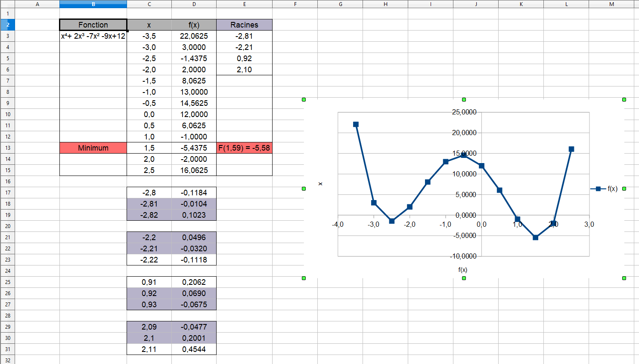Click the chart's bottom-right green resize handle
The image size is (639, 364).
[624, 278]
